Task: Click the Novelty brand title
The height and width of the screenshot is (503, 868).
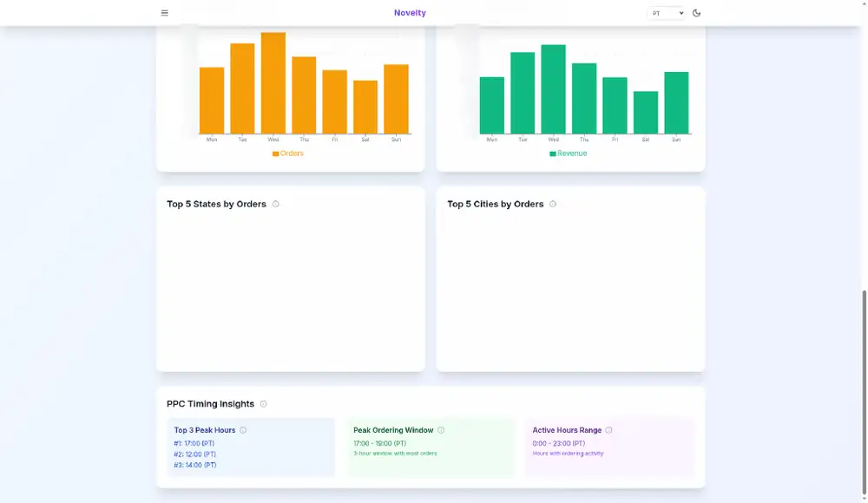Action: 410,13
